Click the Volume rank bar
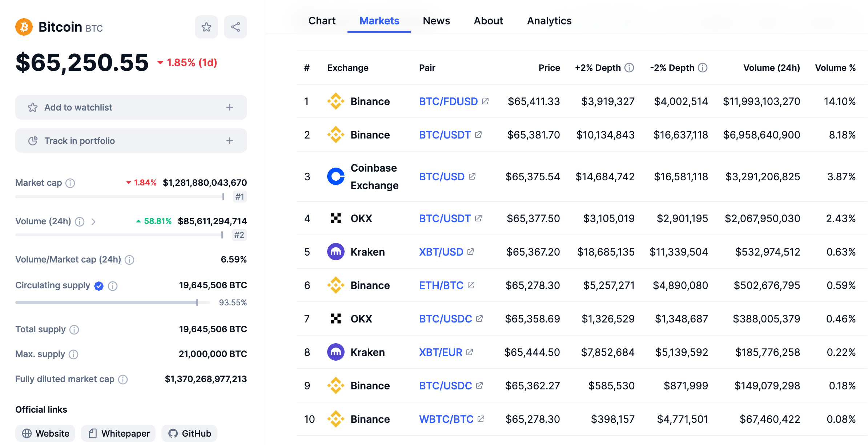The width and height of the screenshot is (868, 445). (119, 235)
